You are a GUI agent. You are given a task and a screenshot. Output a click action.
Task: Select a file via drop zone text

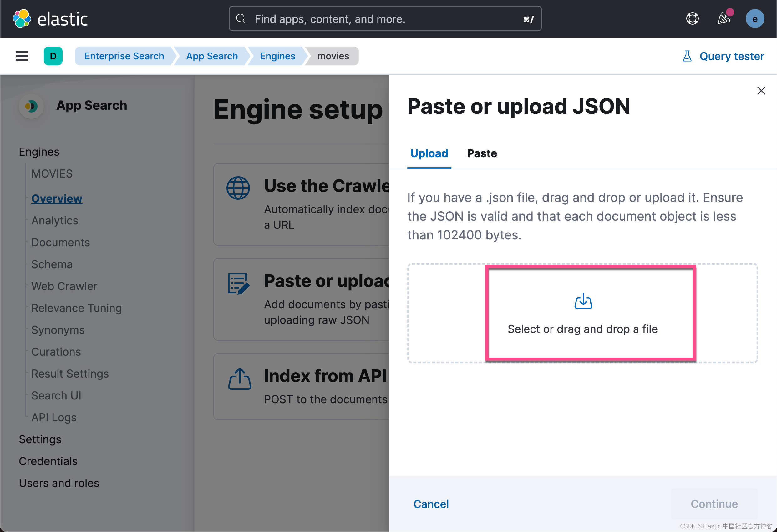coord(582,329)
